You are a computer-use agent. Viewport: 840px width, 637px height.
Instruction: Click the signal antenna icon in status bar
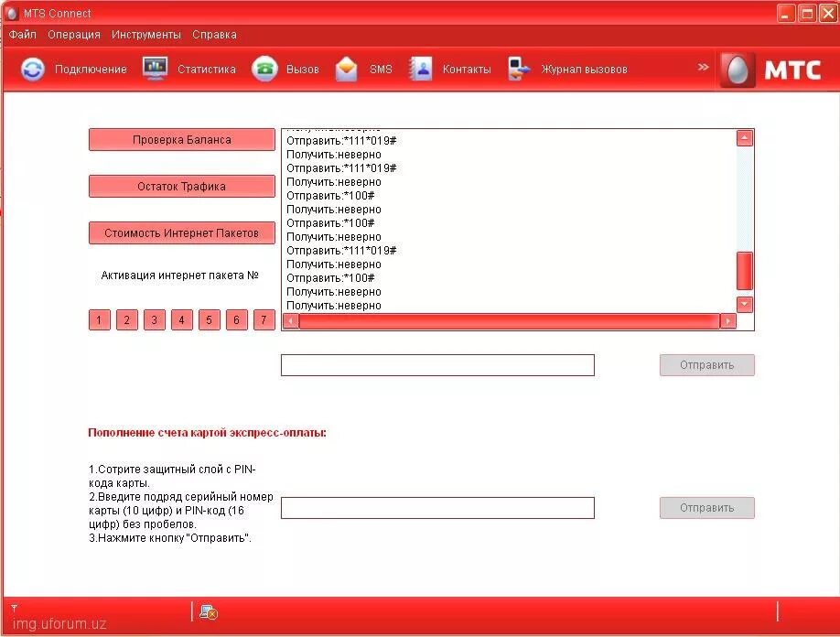coord(14,608)
